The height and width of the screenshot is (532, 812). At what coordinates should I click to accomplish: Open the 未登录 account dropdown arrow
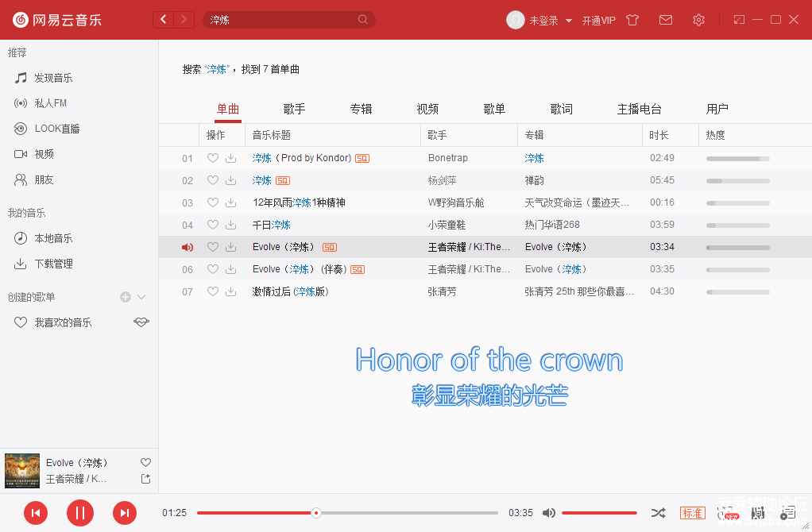[569, 21]
